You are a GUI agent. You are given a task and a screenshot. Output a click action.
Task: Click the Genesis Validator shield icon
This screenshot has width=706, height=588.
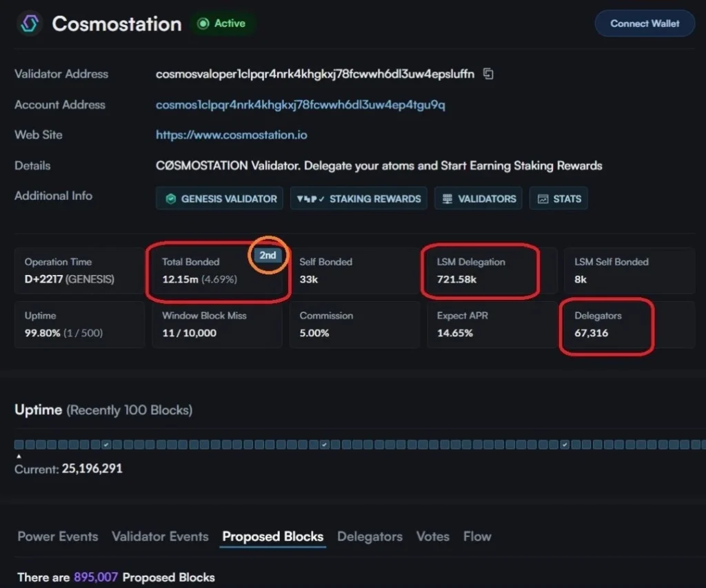(x=170, y=199)
